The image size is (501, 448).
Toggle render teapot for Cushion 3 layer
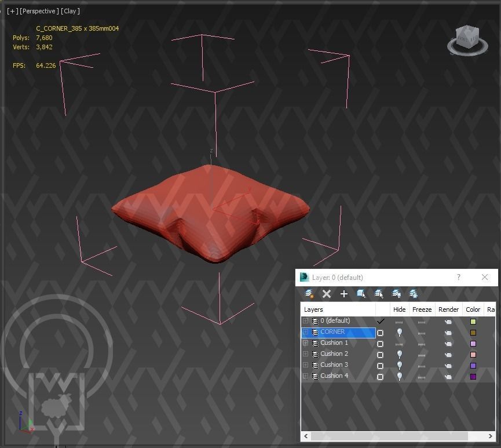(448, 366)
